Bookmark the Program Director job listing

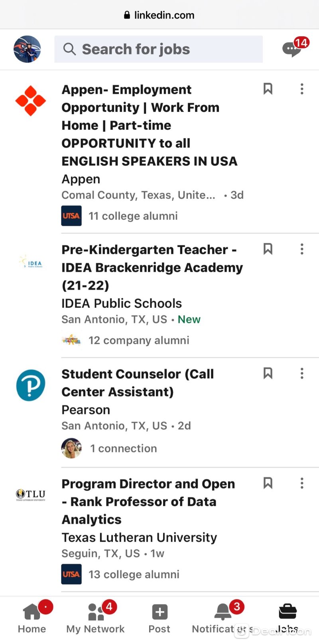coord(268,483)
